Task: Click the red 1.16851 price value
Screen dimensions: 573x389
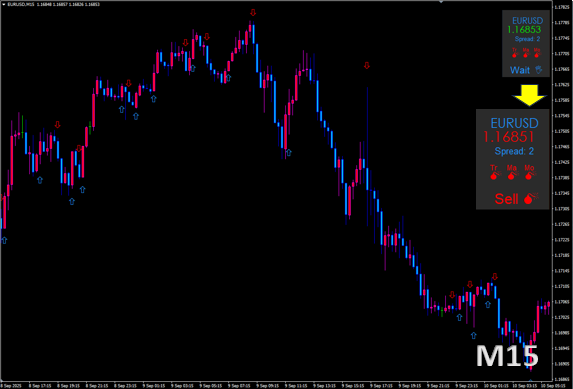Action: (509, 137)
